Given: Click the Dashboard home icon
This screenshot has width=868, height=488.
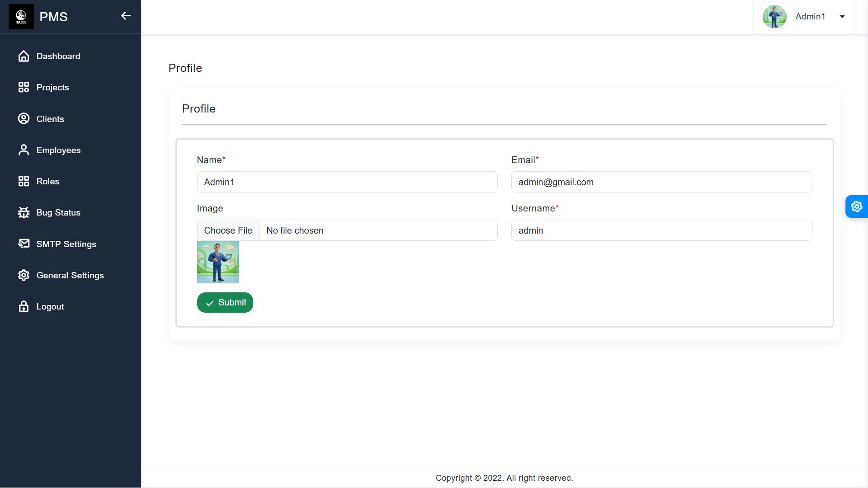Looking at the screenshot, I should coord(24,56).
